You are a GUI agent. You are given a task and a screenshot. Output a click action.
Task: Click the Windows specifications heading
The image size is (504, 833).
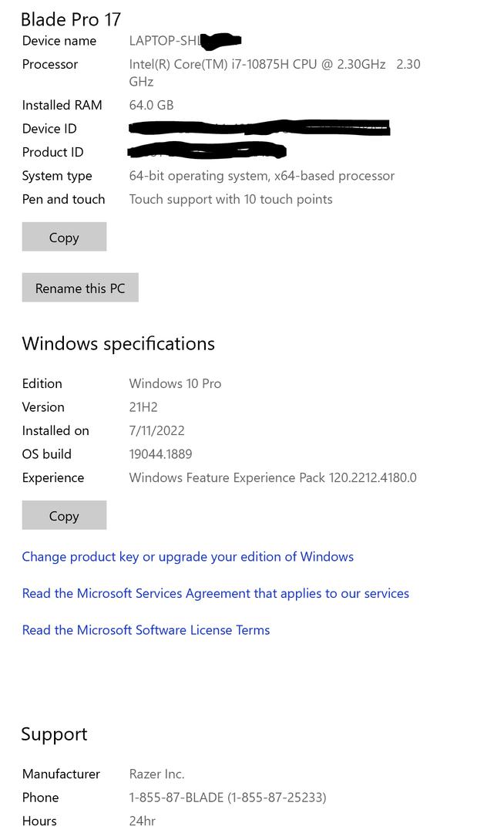point(118,344)
